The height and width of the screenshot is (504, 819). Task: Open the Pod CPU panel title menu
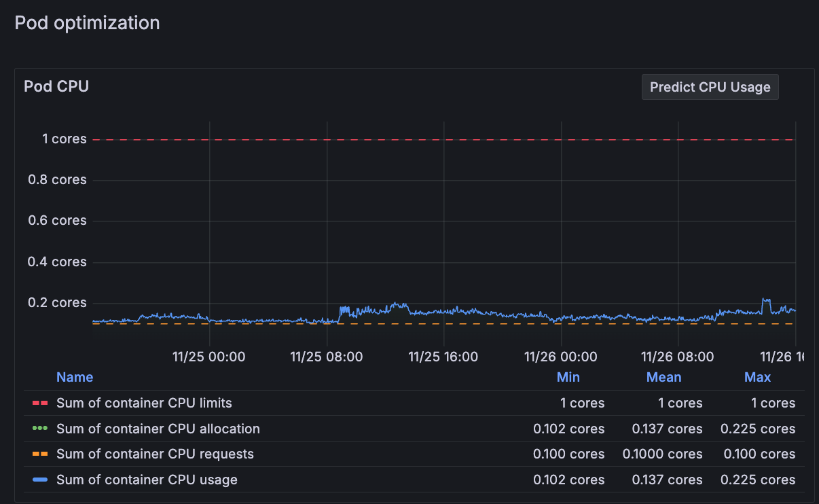coord(56,87)
